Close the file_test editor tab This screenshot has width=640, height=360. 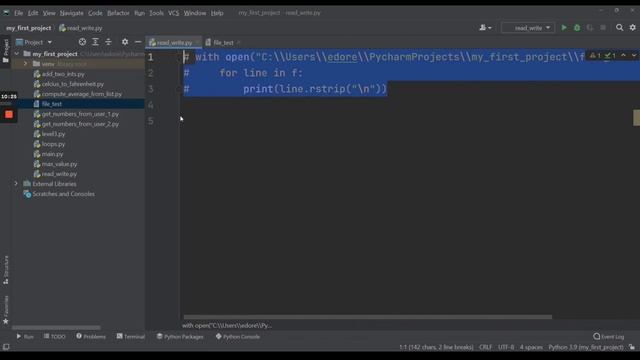pyautogui.click(x=239, y=42)
